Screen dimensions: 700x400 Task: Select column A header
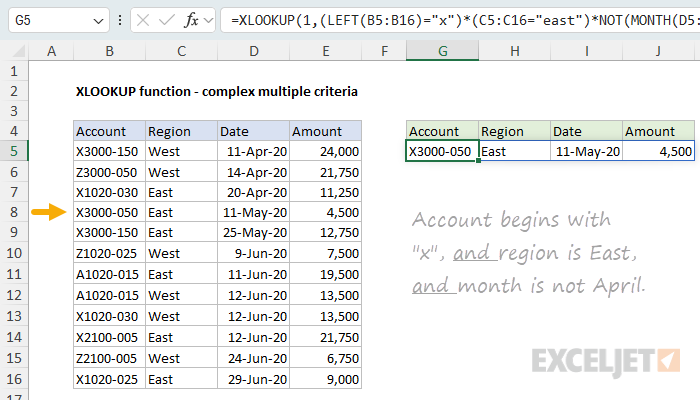pos(51,51)
